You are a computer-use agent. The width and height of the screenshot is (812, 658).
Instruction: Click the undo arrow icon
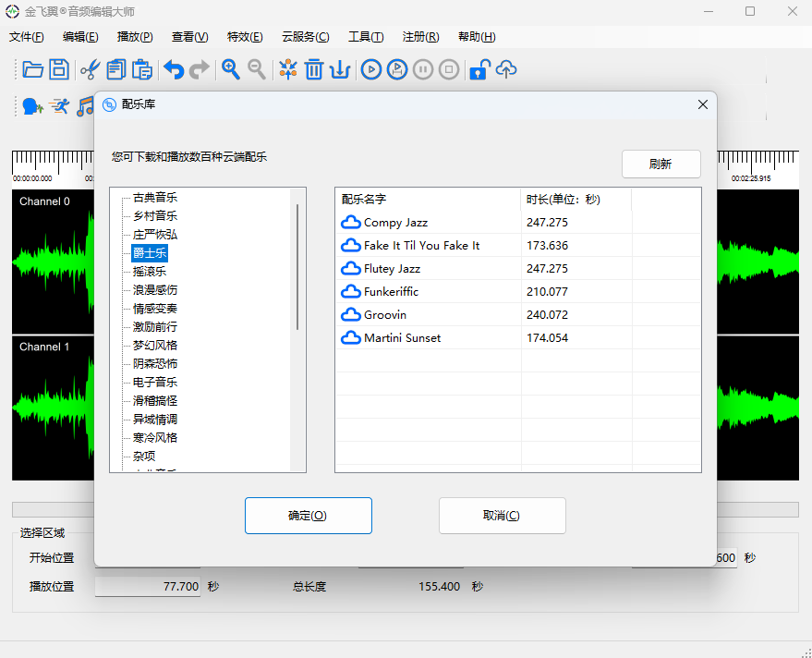click(173, 69)
